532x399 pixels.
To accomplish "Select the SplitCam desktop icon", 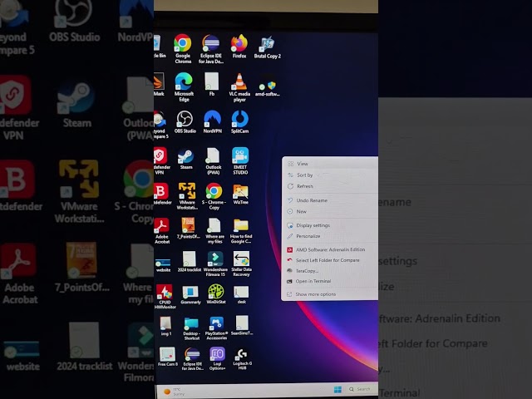I will 240,121.
